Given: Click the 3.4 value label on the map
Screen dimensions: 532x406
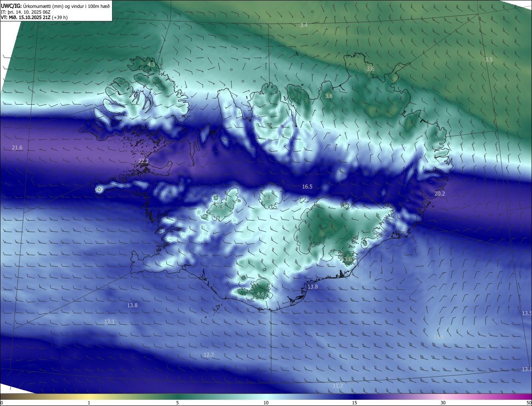Looking at the screenshot, I should pyautogui.click(x=304, y=25).
